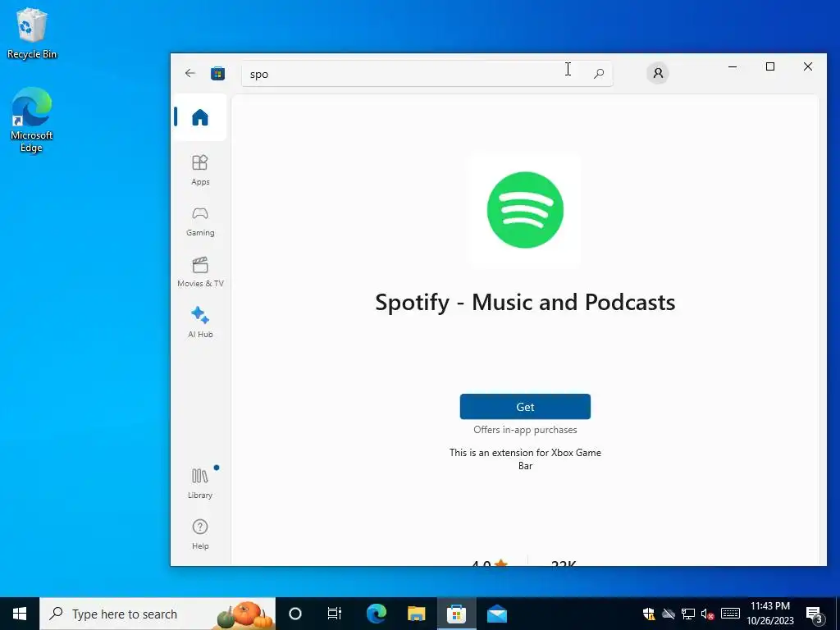The width and height of the screenshot is (840, 630).
Task: Click the Get button for Spotify
Action: pyautogui.click(x=525, y=407)
